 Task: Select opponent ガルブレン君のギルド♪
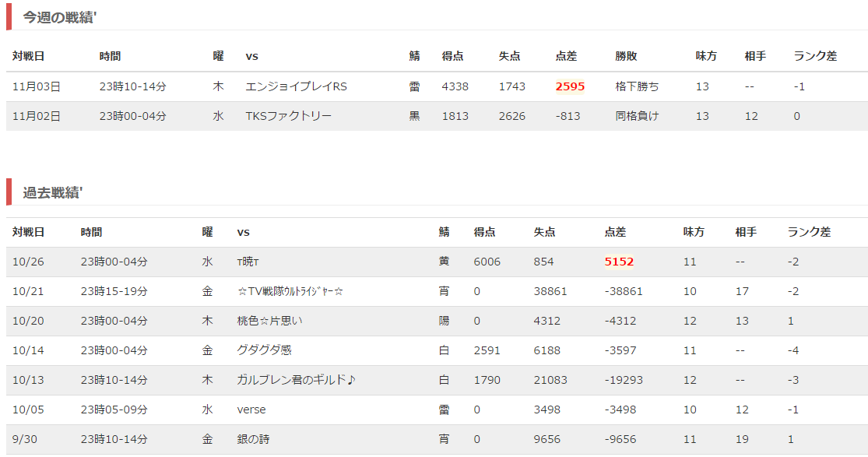pyautogui.click(x=296, y=380)
